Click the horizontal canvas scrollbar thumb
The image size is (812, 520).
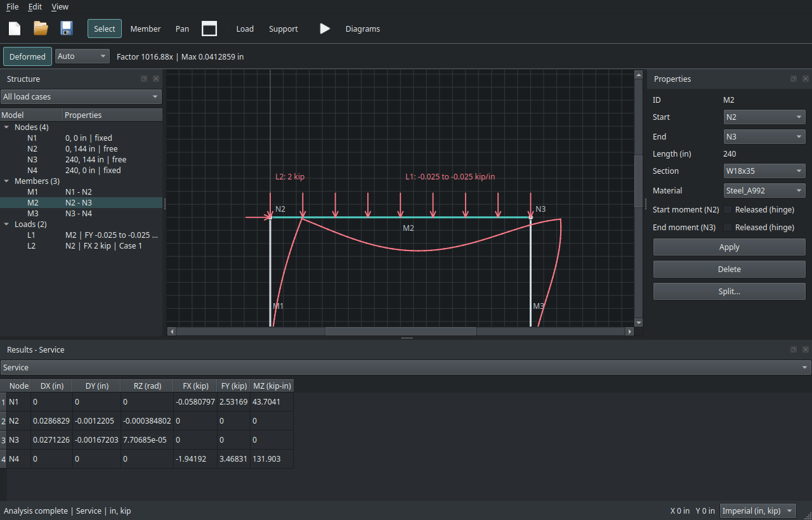tap(400, 331)
